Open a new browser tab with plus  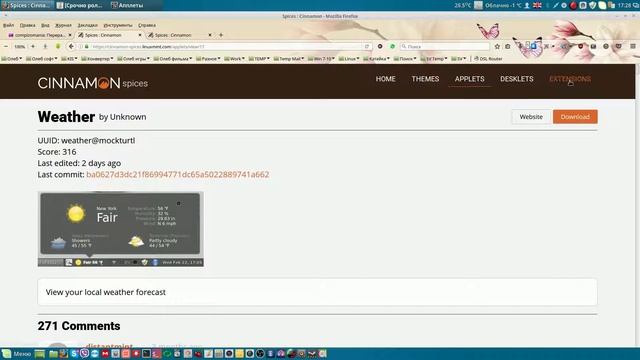221,35
